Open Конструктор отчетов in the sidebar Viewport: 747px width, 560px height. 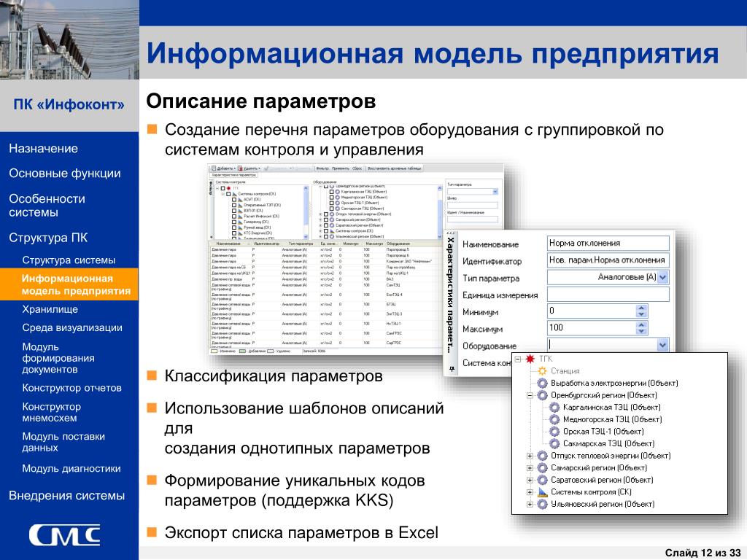72,388
